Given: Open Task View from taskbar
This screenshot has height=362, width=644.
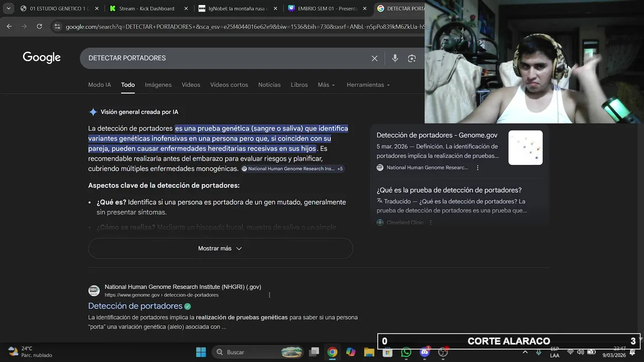Looking at the screenshot, I should pyautogui.click(x=314, y=352).
